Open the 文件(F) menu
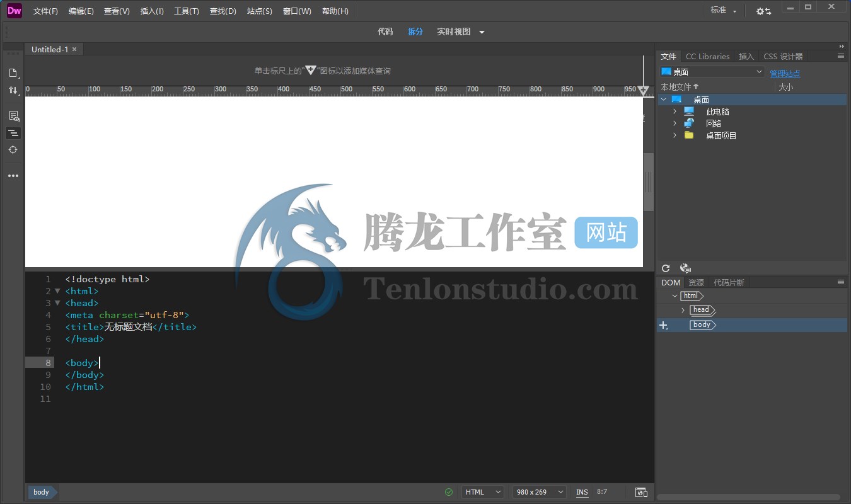 click(x=45, y=11)
